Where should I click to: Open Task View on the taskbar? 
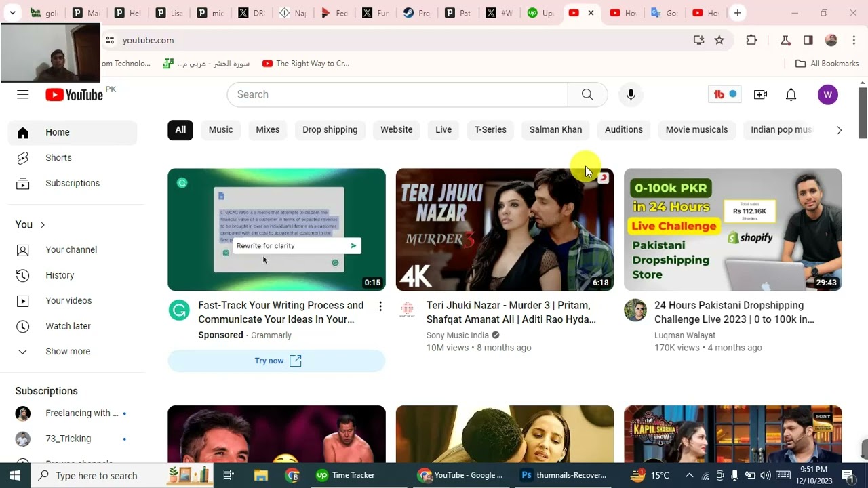tap(229, 475)
